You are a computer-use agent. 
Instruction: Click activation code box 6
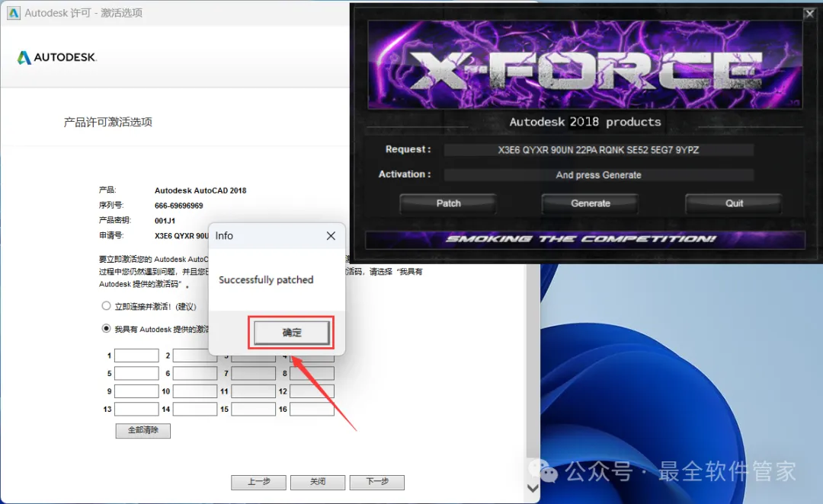click(195, 373)
